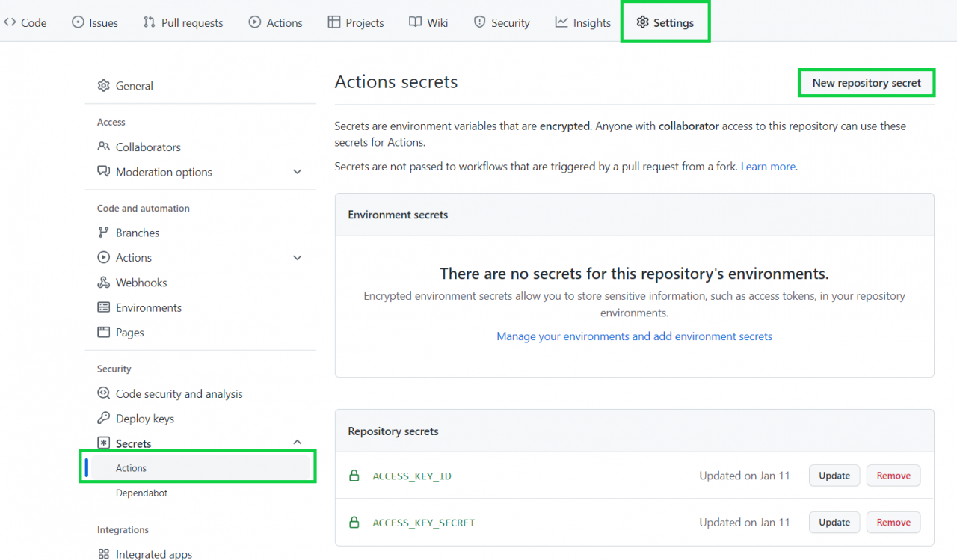Image resolution: width=957 pixels, height=560 pixels.
Task: Open the Insights tab
Action: (x=583, y=22)
